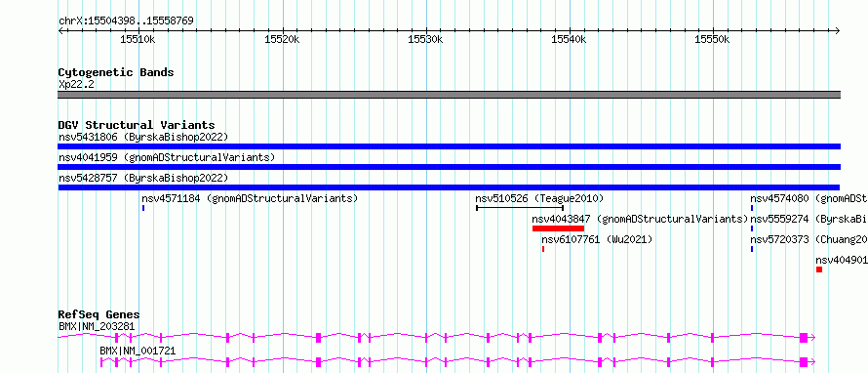Click the gray Xp22.2 cytogenetic band bar
The width and height of the screenshot is (868, 373).
point(449,95)
